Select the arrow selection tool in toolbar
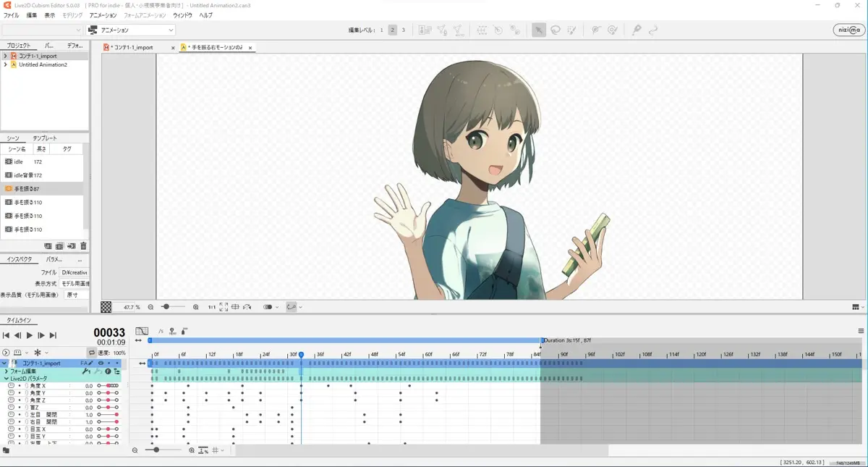 [538, 30]
